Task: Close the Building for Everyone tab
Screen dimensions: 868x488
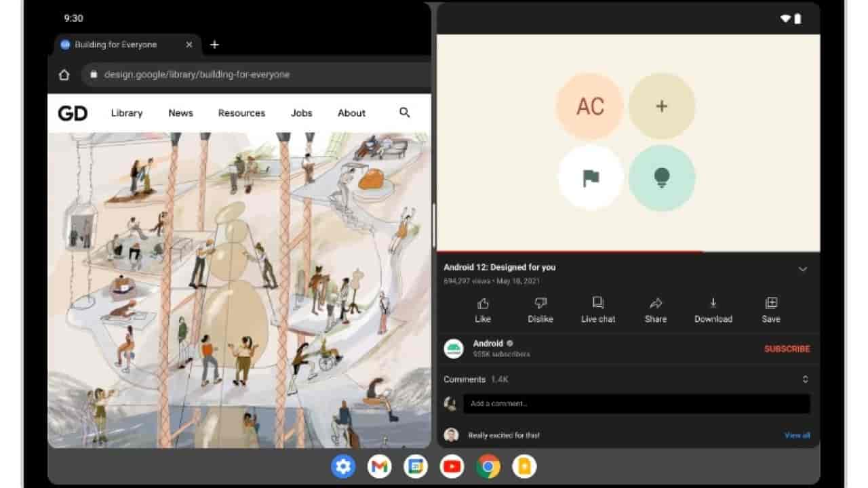Action: tap(189, 45)
